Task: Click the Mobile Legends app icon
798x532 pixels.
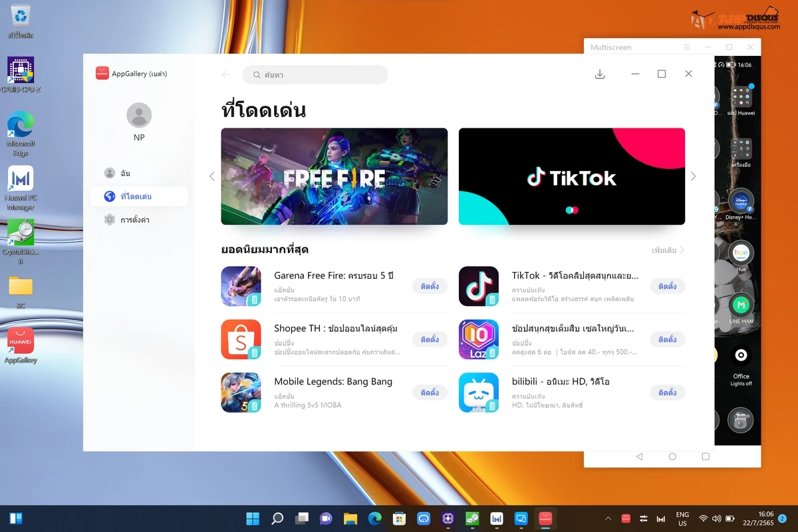Action: 241,392
